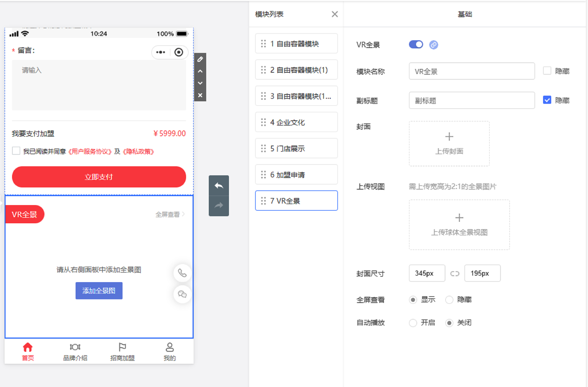
Task: Move module up with the up arrow
Action: pyautogui.click(x=200, y=71)
